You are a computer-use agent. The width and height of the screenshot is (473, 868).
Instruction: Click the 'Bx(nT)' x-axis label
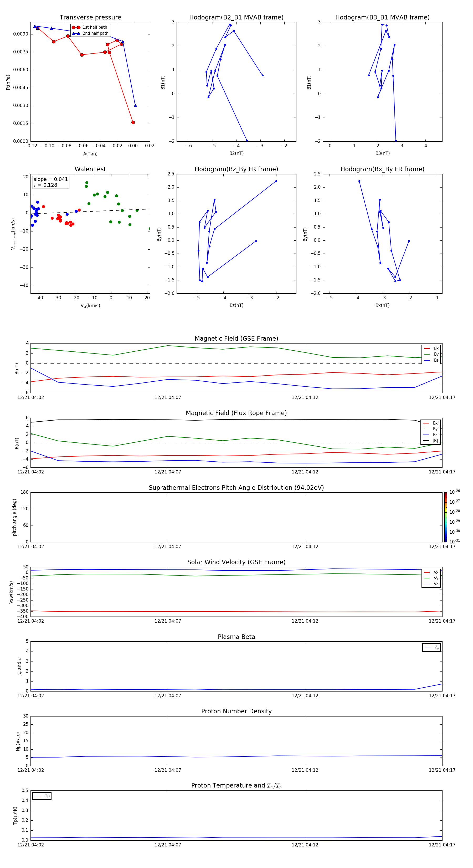pos(382,305)
